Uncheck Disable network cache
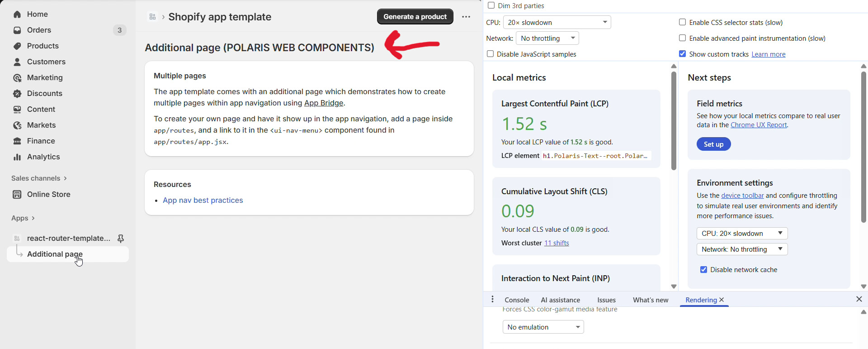 [x=703, y=270]
